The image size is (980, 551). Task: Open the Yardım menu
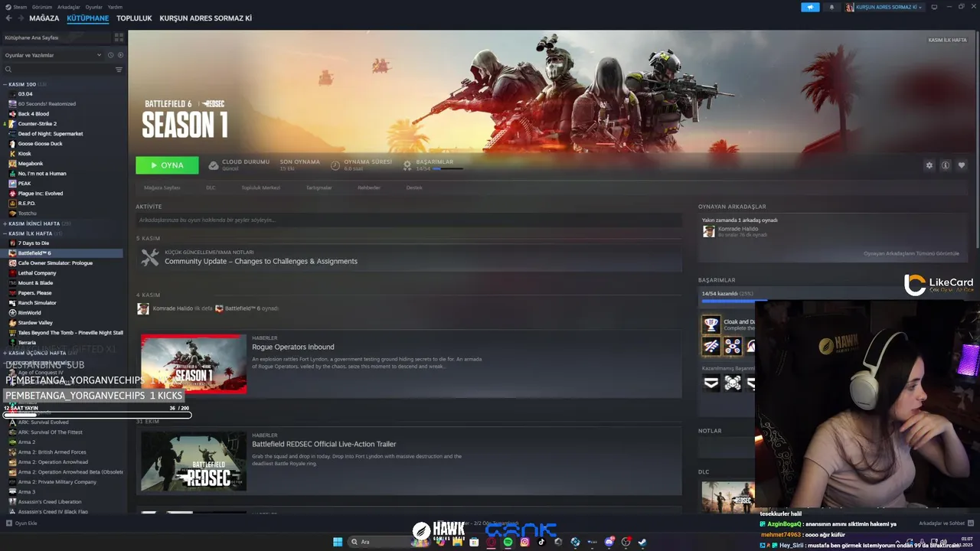tap(115, 6)
